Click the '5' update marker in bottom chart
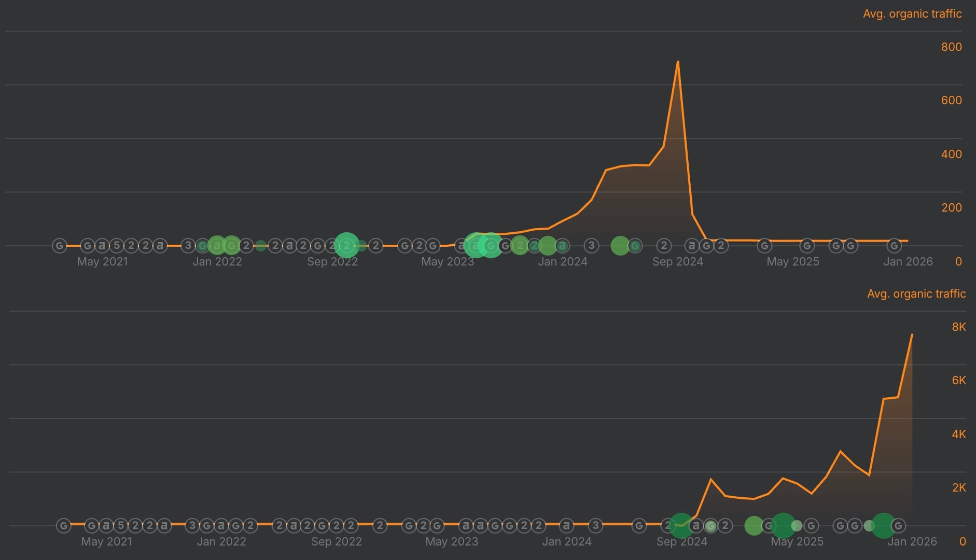The height and width of the screenshot is (560, 976). (x=121, y=525)
